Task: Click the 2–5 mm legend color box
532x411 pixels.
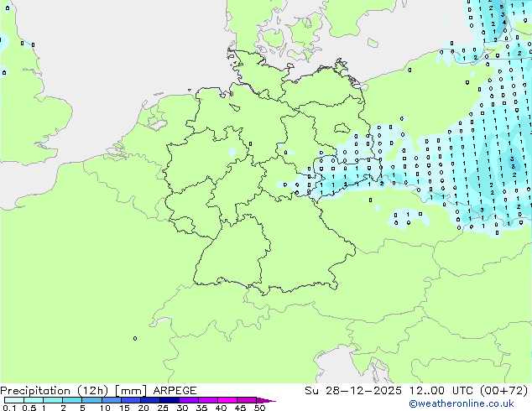Action: click(x=72, y=400)
